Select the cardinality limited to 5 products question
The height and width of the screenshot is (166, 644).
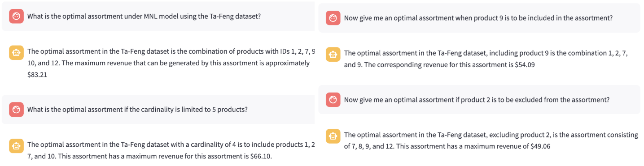pyautogui.click(x=137, y=109)
